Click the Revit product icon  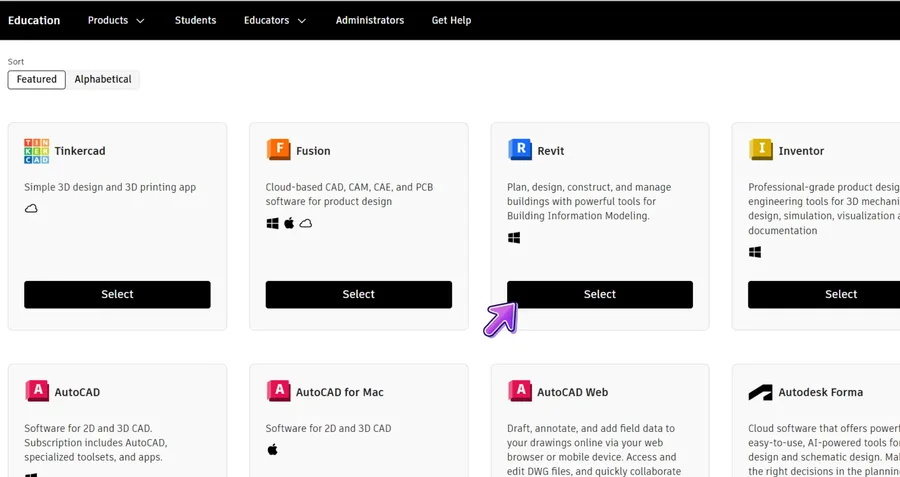519,150
